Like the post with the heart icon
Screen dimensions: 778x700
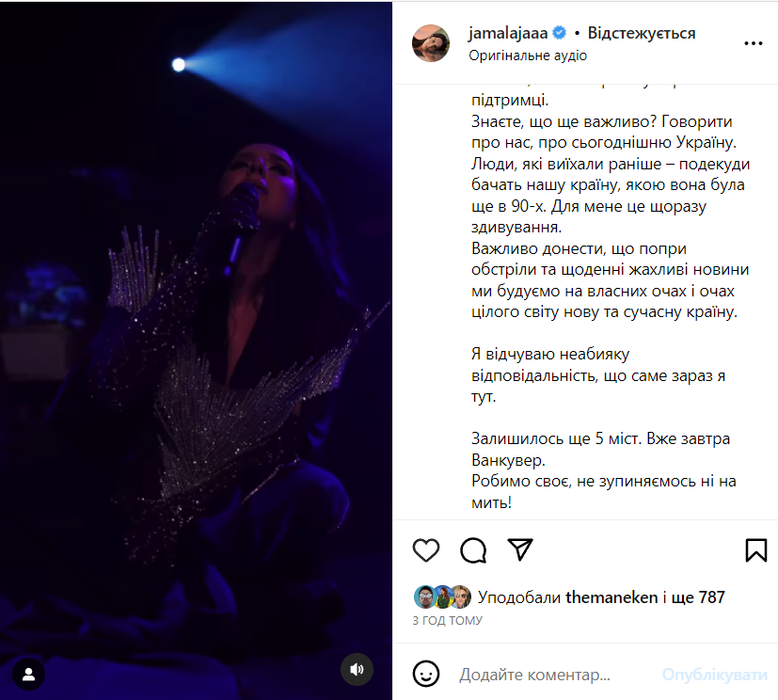tap(426, 550)
